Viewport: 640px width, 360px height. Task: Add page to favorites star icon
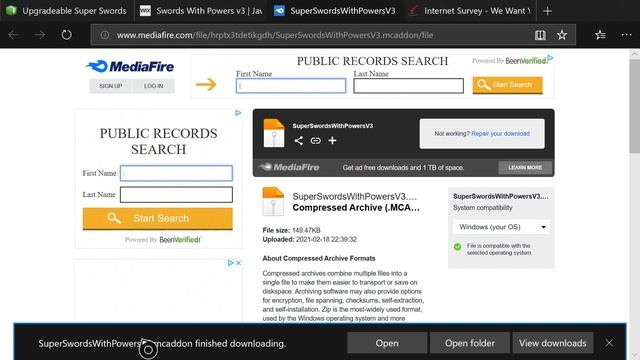coord(562,35)
